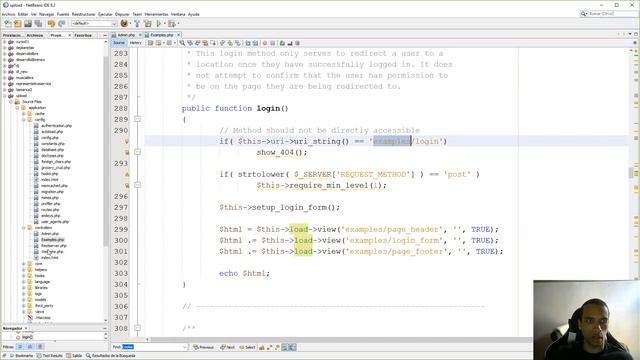The width and height of the screenshot is (640, 360).
Task: Switch to the Archivos panel tab
Action: [35, 36]
